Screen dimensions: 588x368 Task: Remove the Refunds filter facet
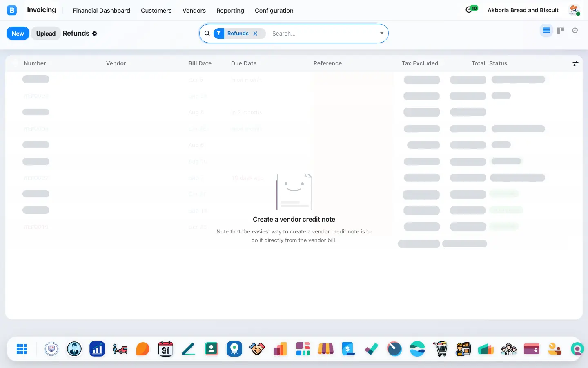click(255, 34)
